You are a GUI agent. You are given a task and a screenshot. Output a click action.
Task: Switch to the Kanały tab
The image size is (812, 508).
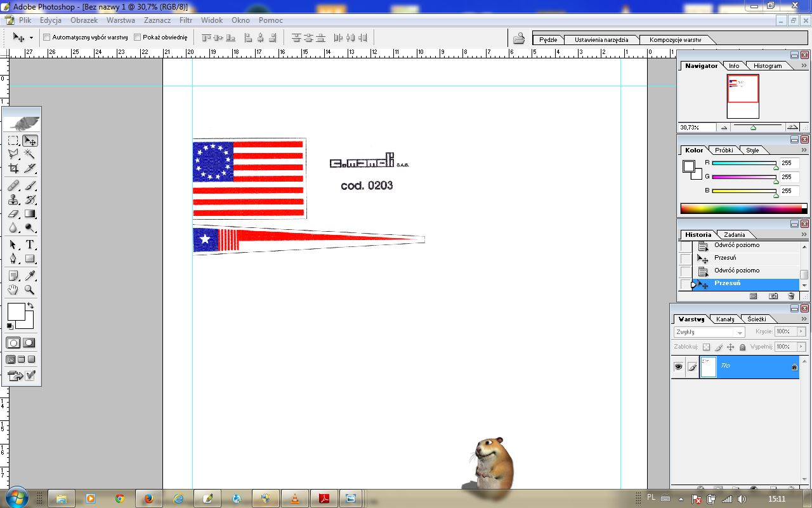click(725, 319)
